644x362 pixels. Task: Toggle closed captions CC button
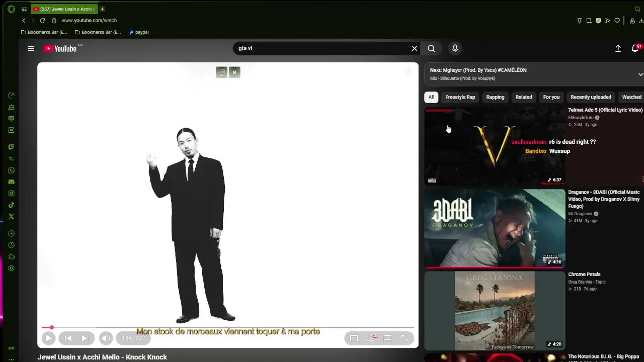click(354, 338)
